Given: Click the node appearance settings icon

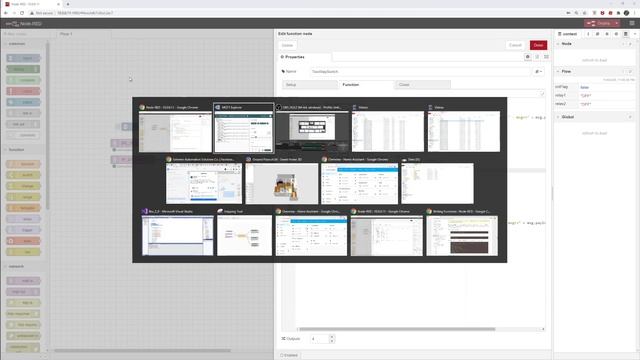Looking at the screenshot, I should pyautogui.click(x=547, y=57).
